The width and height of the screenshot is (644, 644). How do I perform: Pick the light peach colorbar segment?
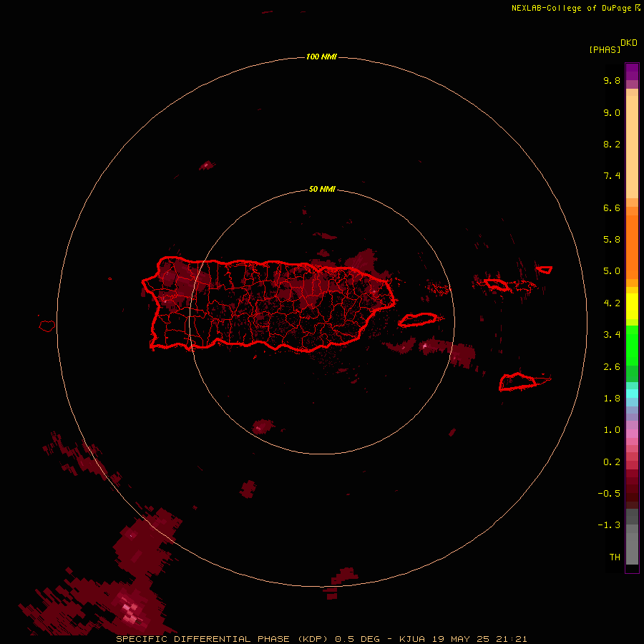tap(632, 147)
